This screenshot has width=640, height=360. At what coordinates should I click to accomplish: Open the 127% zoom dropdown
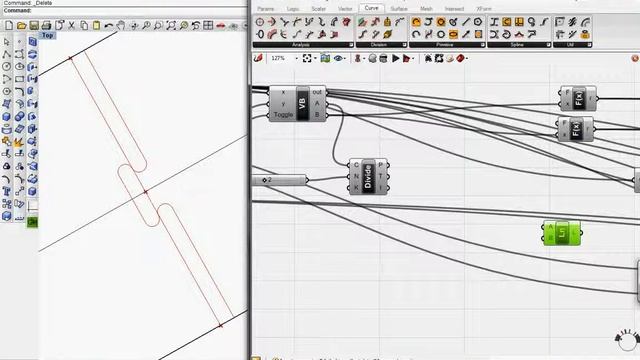pyautogui.click(x=297, y=59)
